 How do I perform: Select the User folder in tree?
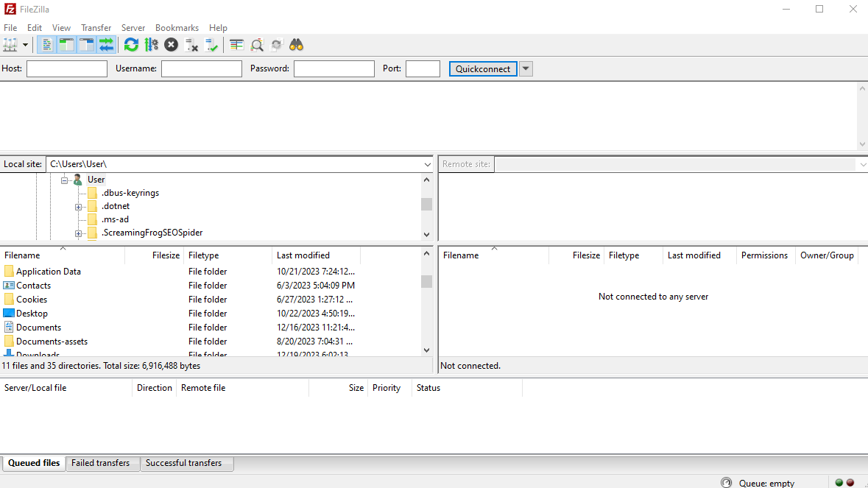pos(96,180)
